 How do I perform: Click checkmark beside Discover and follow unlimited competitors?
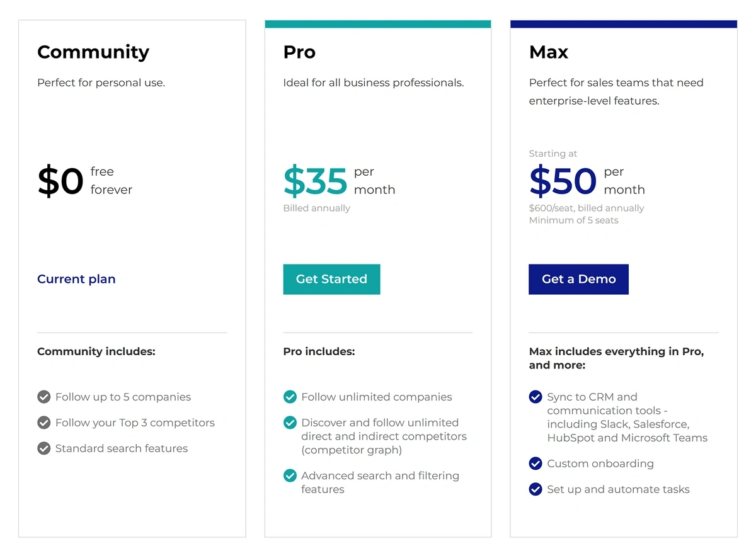click(x=290, y=423)
